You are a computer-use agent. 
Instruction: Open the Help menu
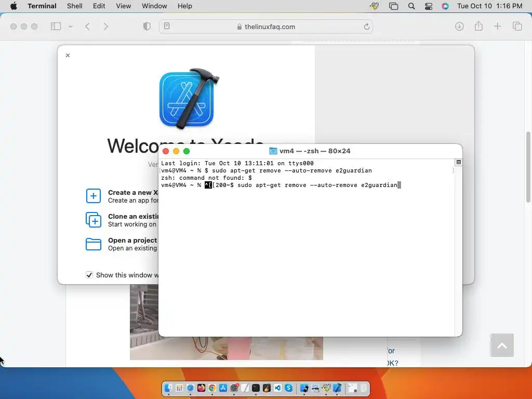pos(184,6)
